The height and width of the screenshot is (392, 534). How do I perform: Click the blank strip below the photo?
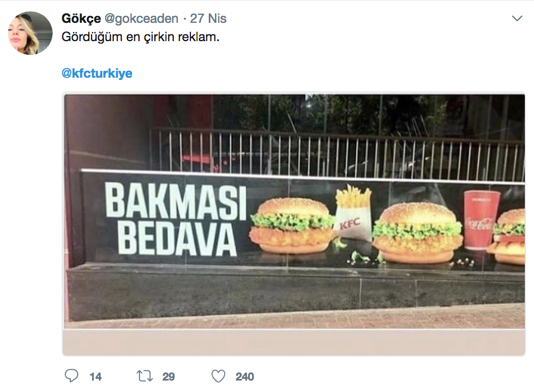click(294, 342)
